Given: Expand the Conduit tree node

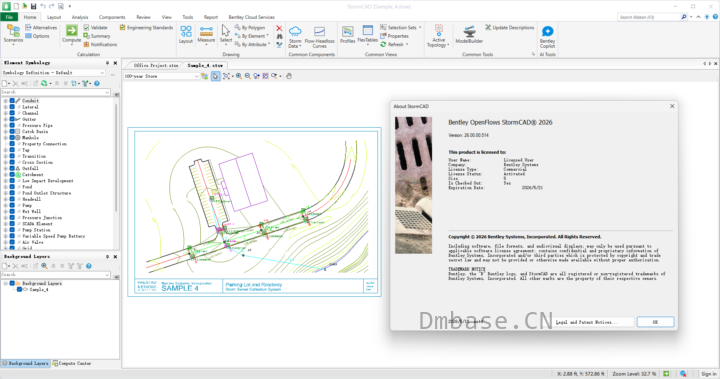Looking at the screenshot, I should [x=6, y=101].
